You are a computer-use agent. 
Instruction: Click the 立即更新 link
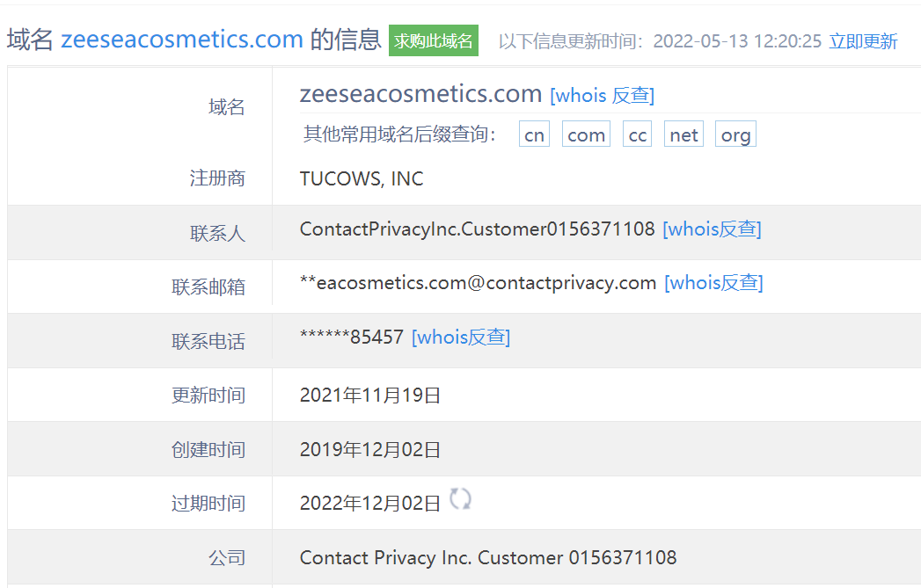pos(863,41)
